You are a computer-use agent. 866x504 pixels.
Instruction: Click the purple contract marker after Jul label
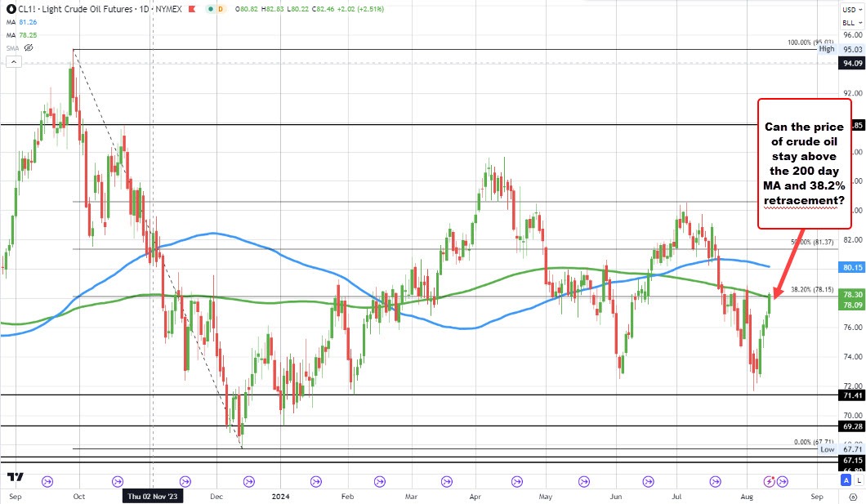click(x=715, y=482)
